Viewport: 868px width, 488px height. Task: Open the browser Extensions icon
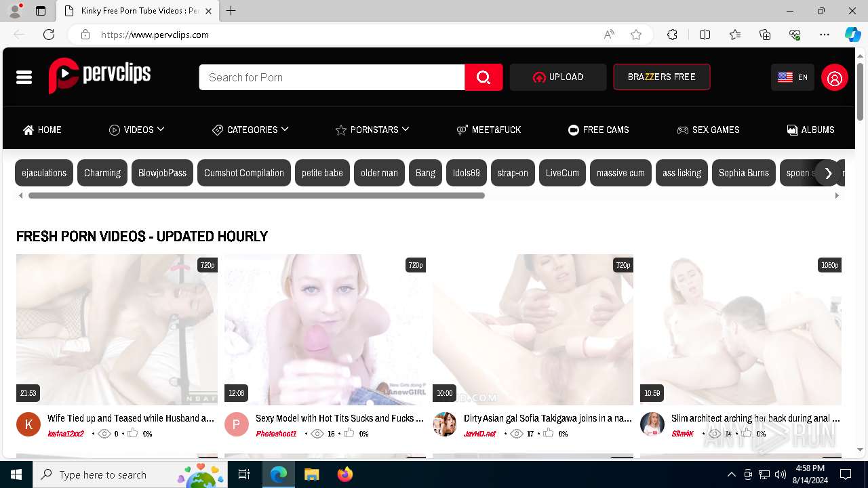(672, 35)
